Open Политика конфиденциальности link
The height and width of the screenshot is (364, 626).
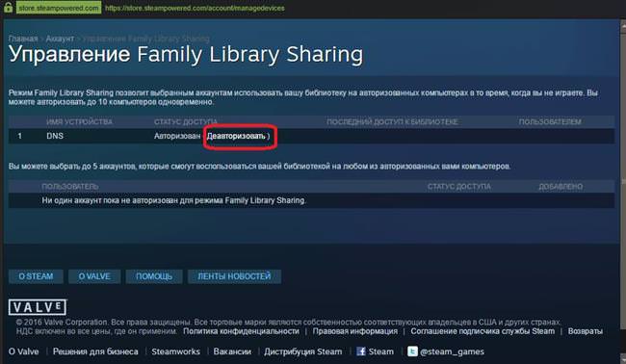click(x=241, y=331)
